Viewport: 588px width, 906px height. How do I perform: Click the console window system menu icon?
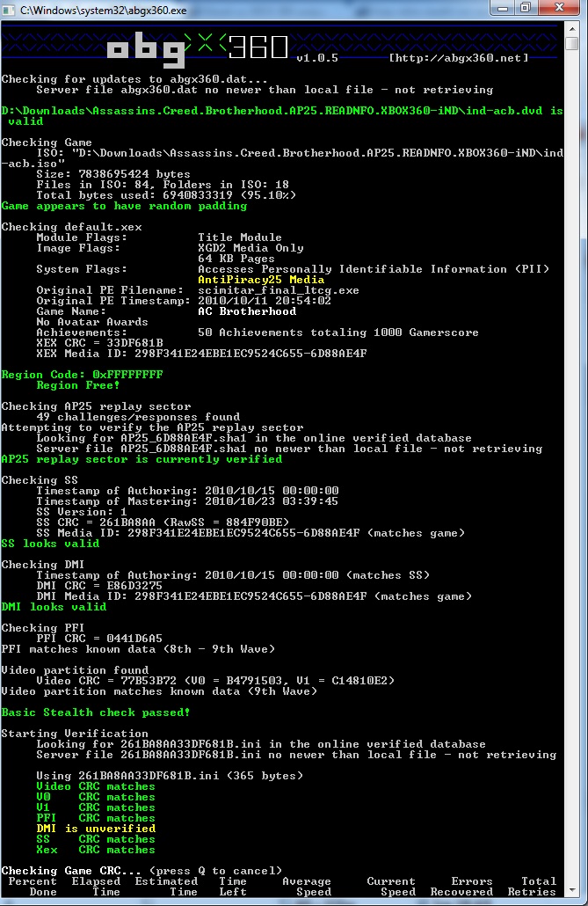tap(8, 10)
